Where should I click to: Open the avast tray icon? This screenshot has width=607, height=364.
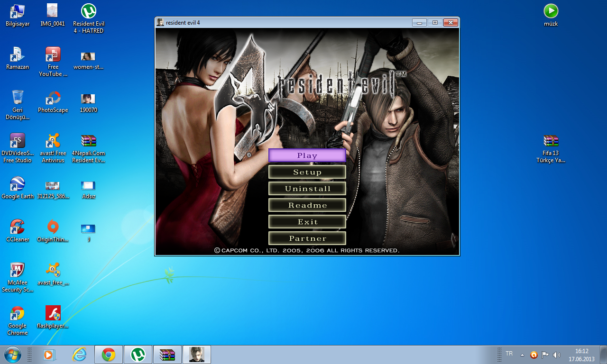[x=534, y=355]
